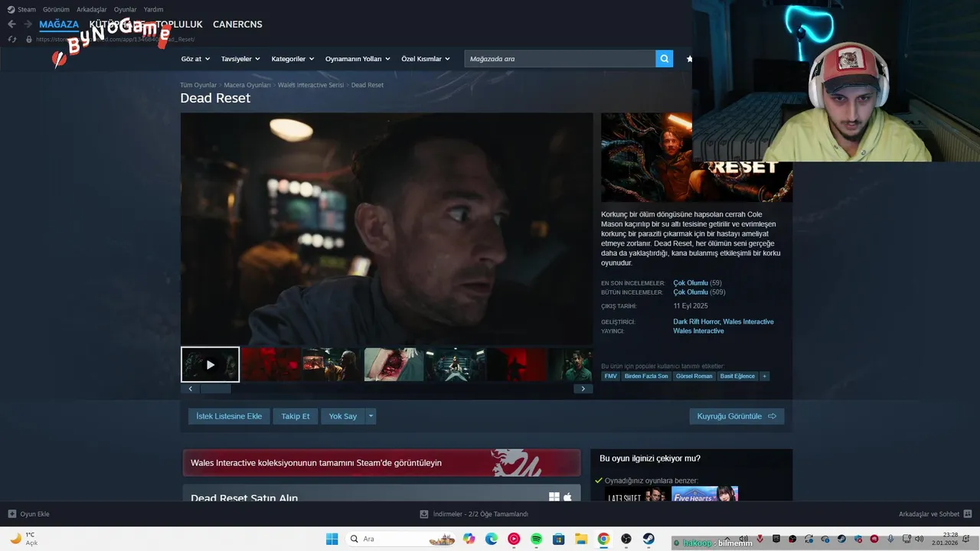Open the Oyunlar menu

[x=126, y=9]
